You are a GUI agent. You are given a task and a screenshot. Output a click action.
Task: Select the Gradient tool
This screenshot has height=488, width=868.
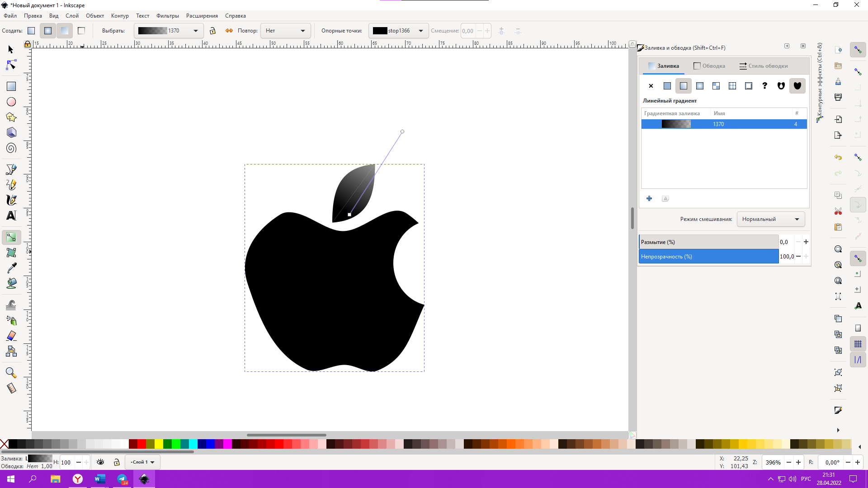(11, 237)
